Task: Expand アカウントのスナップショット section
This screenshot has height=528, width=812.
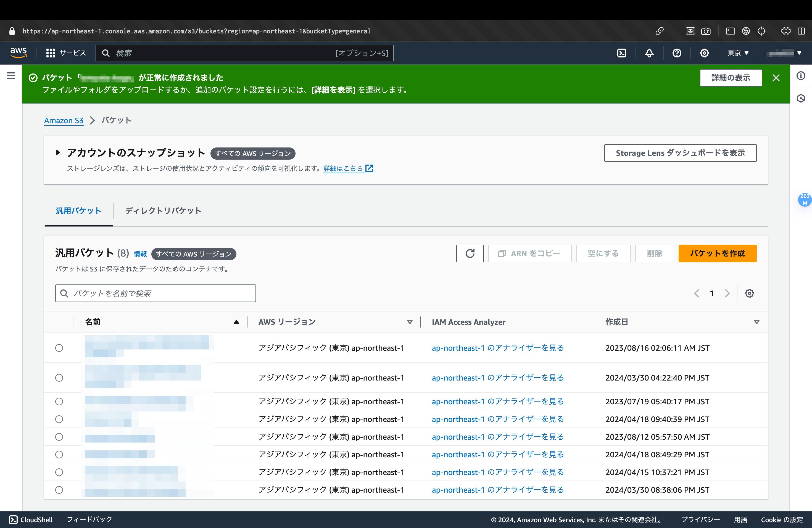Action: pyautogui.click(x=58, y=152)
